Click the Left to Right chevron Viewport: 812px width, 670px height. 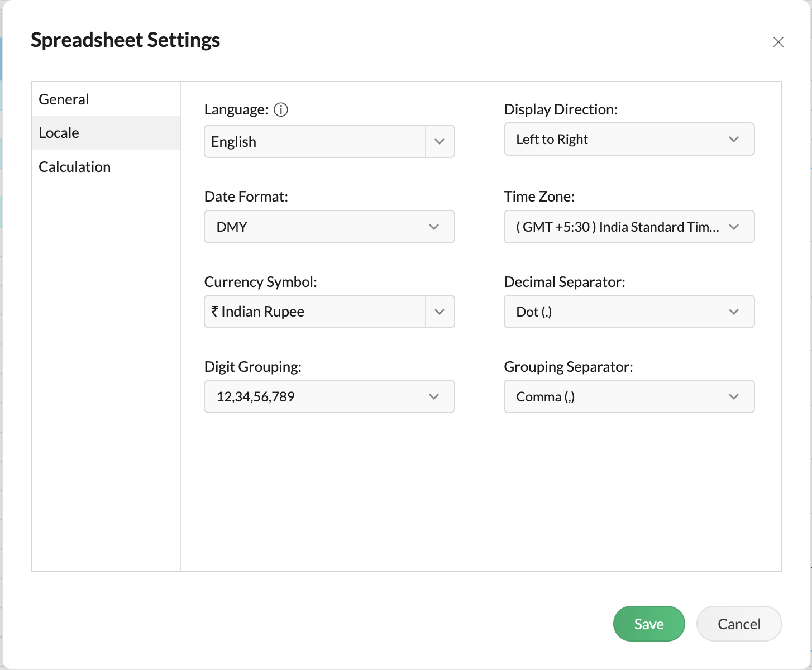(x=734, y=139)
